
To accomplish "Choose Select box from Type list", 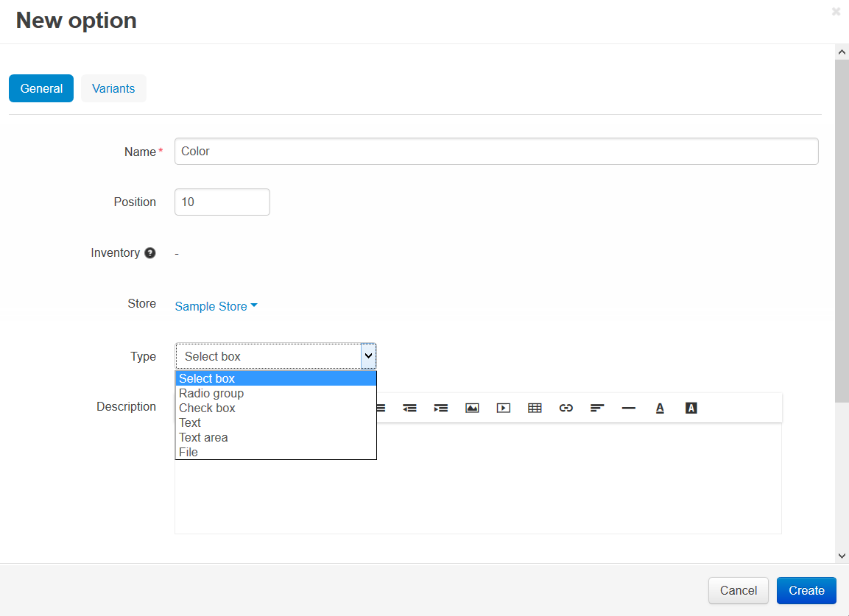I will [x=275, y=378].
